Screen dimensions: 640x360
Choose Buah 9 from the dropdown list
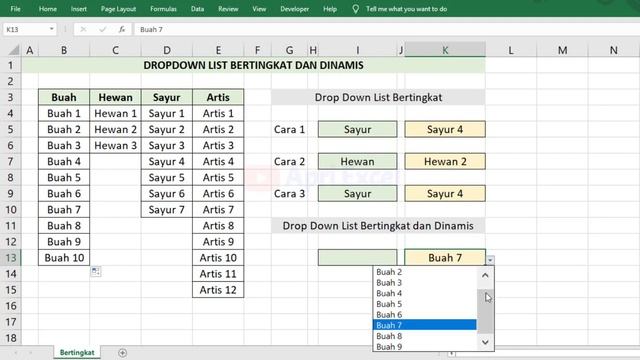424,347
